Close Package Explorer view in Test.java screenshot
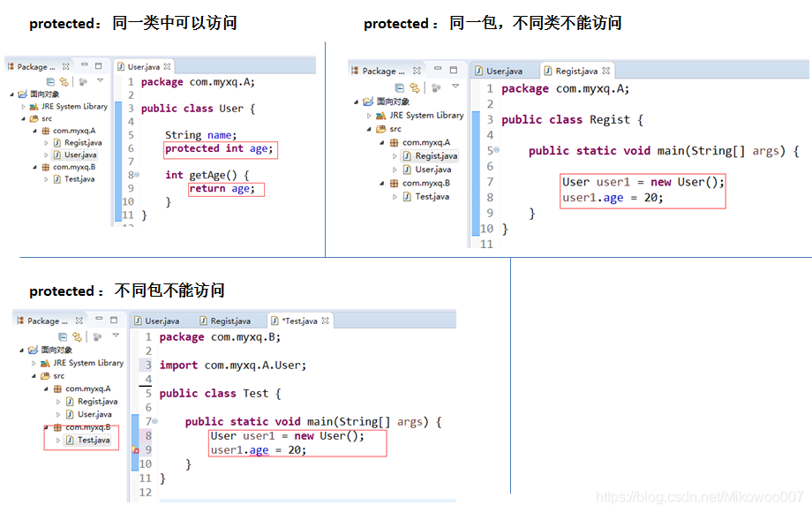This screenshot has width=812, height=513. (79, 321)
